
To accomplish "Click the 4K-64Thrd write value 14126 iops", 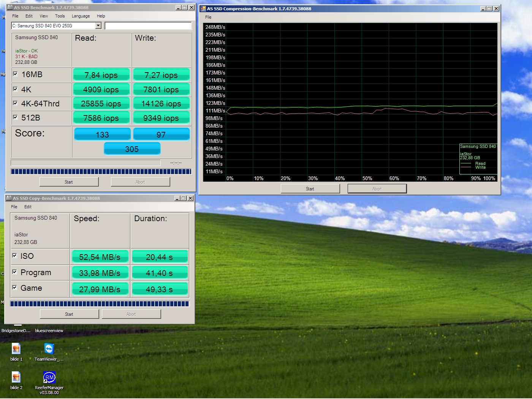I will coord(161,103).
